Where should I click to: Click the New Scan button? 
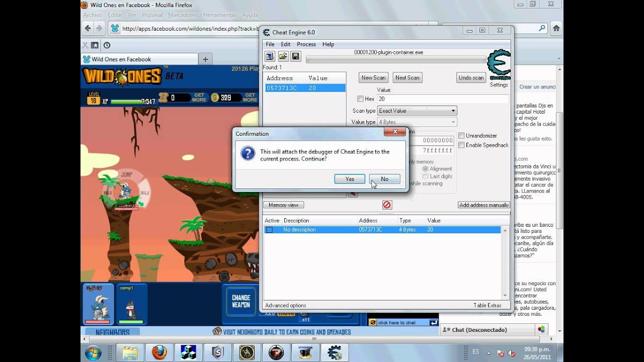373,77
